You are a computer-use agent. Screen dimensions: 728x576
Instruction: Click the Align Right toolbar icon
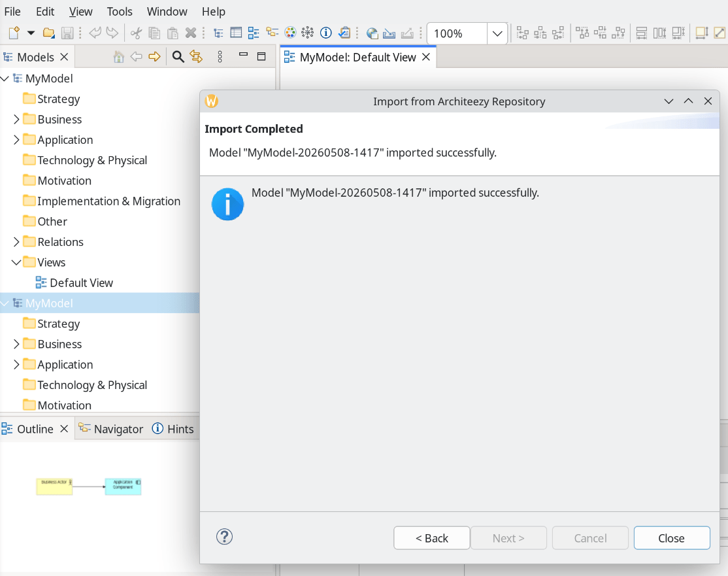pyautogui.click(x=558, y=33)
